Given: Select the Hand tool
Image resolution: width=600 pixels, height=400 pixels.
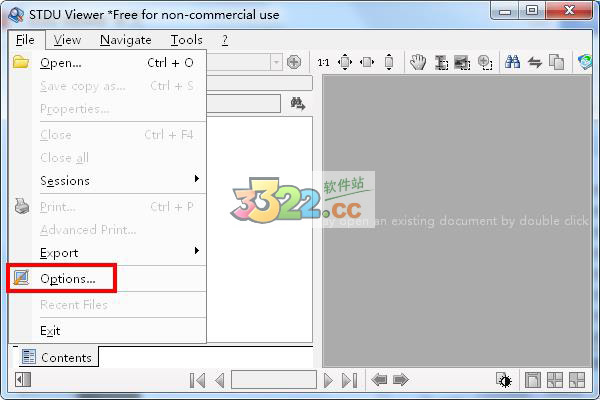Looking at the screenshot, I should point(418,62).
